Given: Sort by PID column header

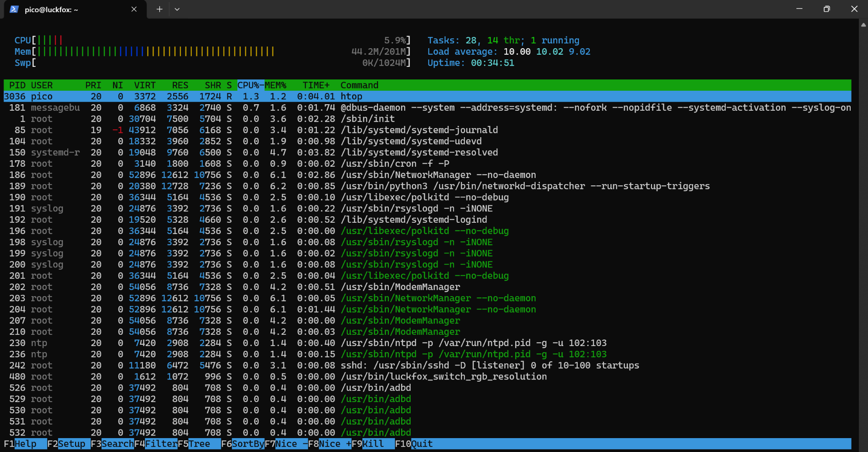Looking at the screenshot, I should point(17,85).
